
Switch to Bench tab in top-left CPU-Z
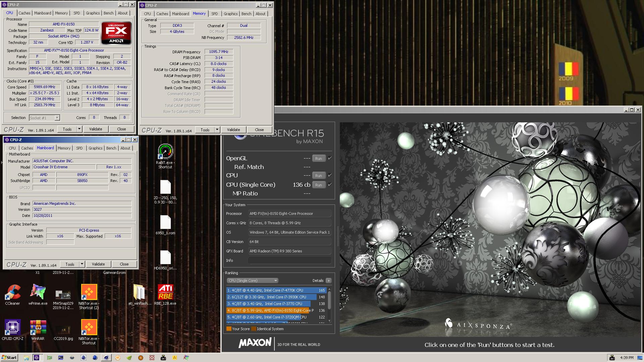(x=108, y=13)
